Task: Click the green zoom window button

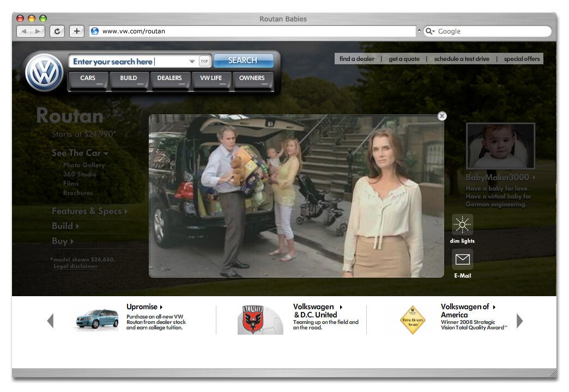Action: 43,19
